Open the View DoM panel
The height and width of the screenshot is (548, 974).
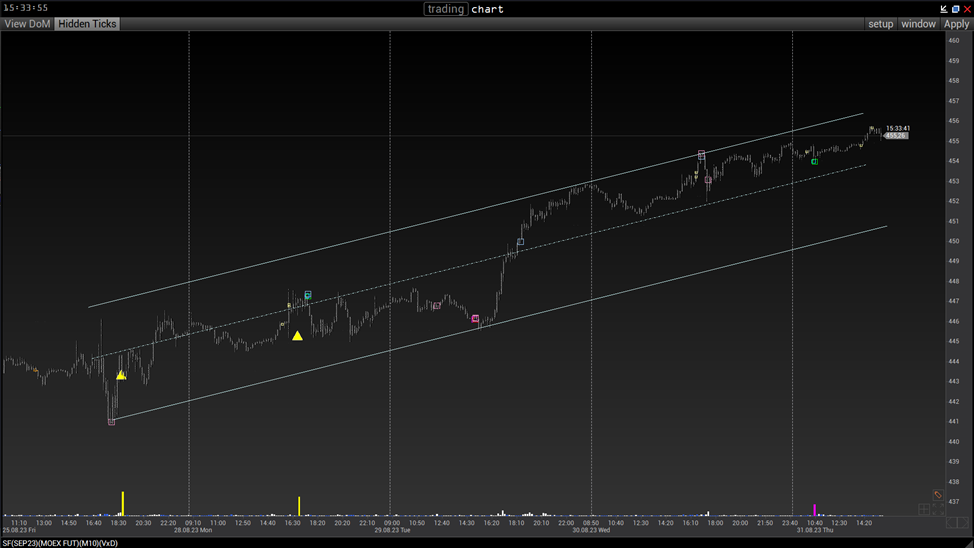point(27,24)
